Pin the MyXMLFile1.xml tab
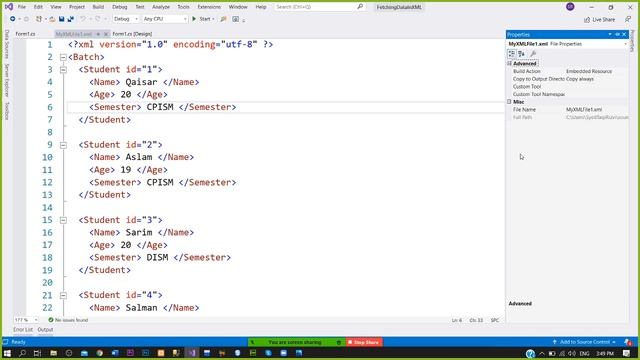Image resolution: width=640 pixels, height=360 pixels. coord(98,34)
